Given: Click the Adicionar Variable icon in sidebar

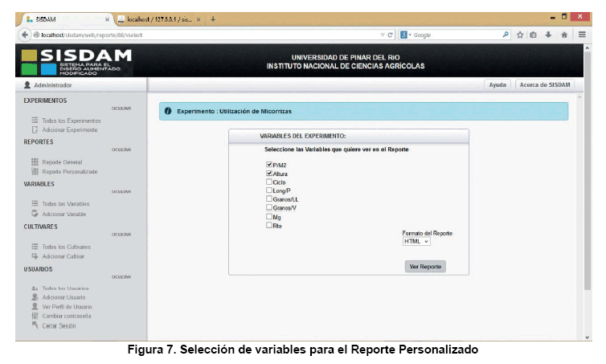Looking at the screenshot, I should 35,214.
